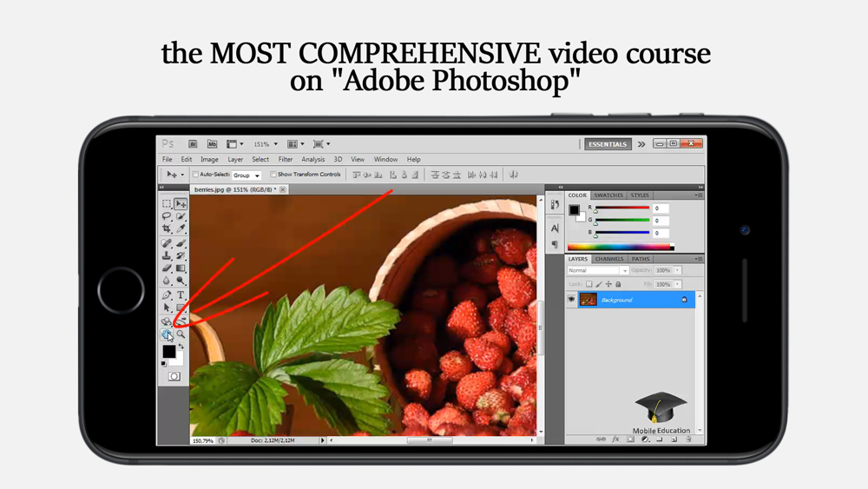This screenshot has height=489, width=868.
Task: Select the Path Selection tool
Action: 166,307
